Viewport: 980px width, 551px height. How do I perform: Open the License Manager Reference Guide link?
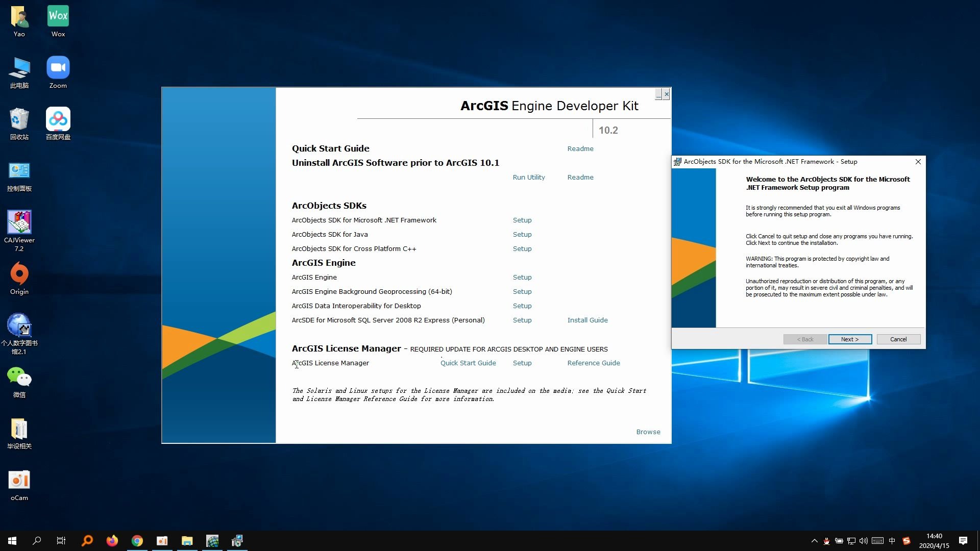coord(594,363)
